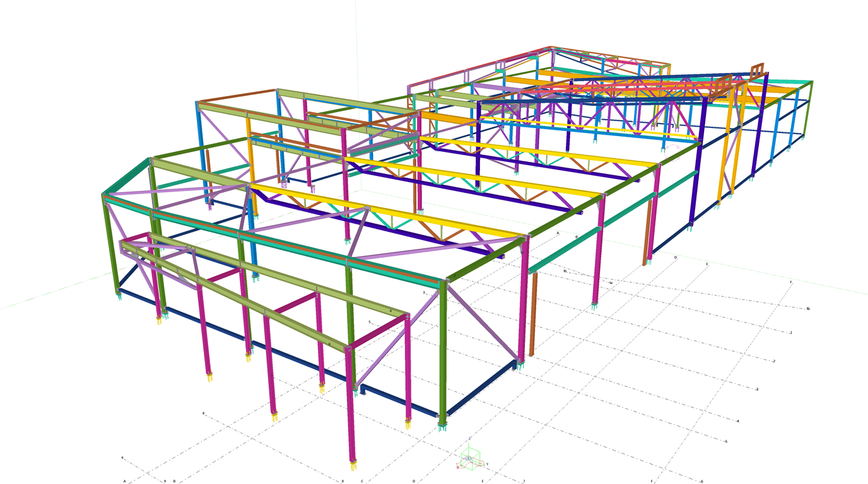This screenshot has height=484, width=868.
Task: Select teal base plate under front green corner column
Action: [443, 427]
